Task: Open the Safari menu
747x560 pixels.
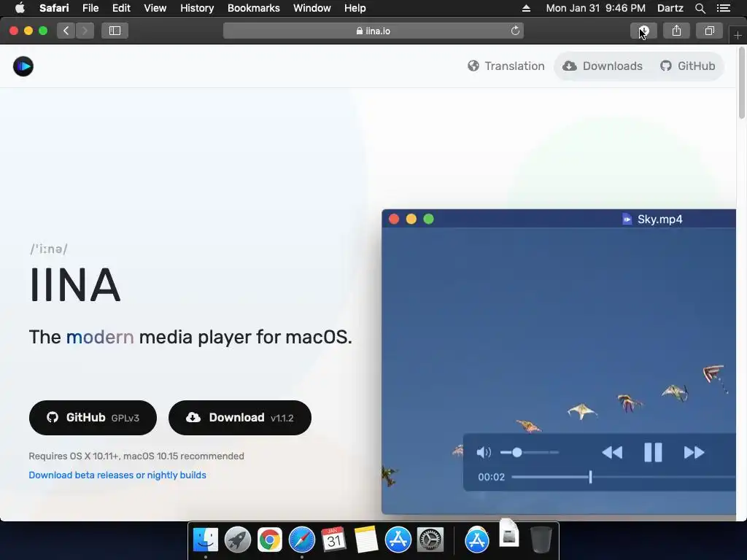Action: click(x=54, y=8)
